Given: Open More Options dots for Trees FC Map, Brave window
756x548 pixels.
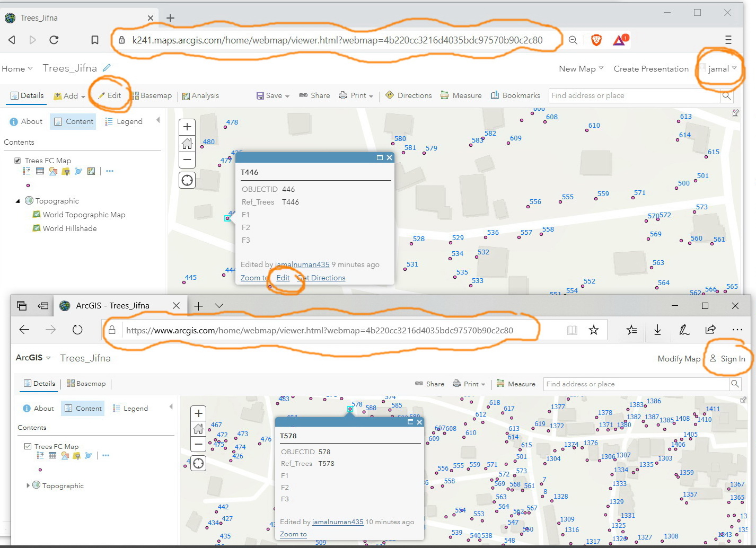Looking at the screenshot, I should point(110,171).
